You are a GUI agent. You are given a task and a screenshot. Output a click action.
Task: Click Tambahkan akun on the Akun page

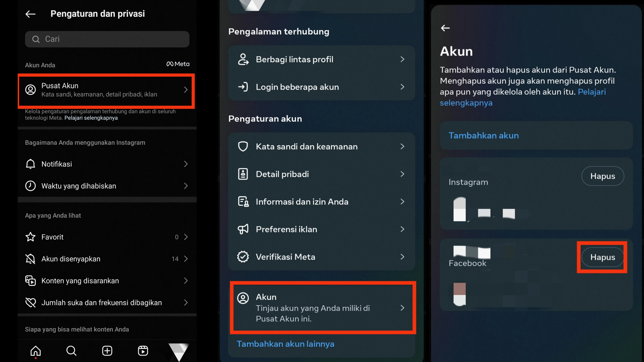(x=484, y=135)
